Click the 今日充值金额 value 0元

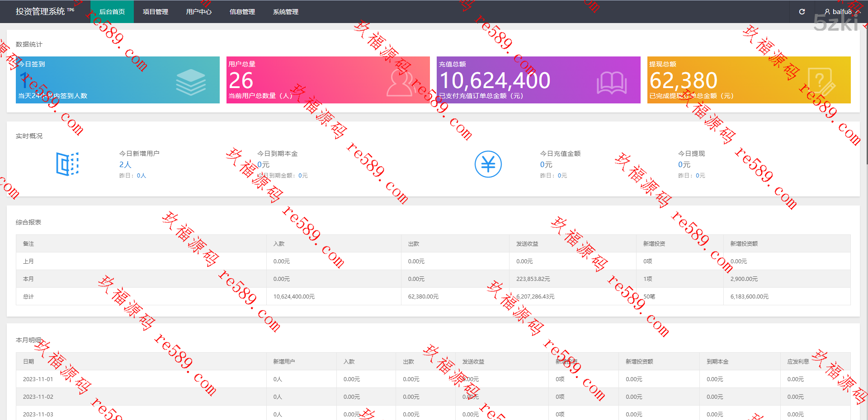[546, 165]
